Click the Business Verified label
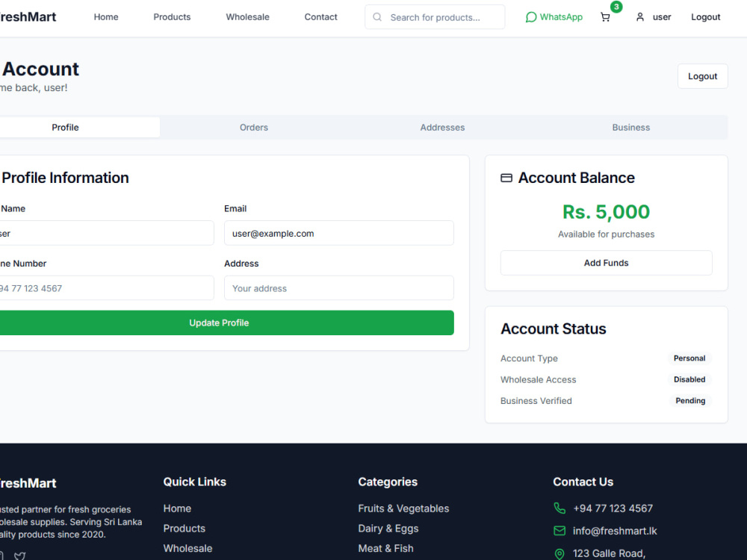747x560 pixels. (536, 400)
